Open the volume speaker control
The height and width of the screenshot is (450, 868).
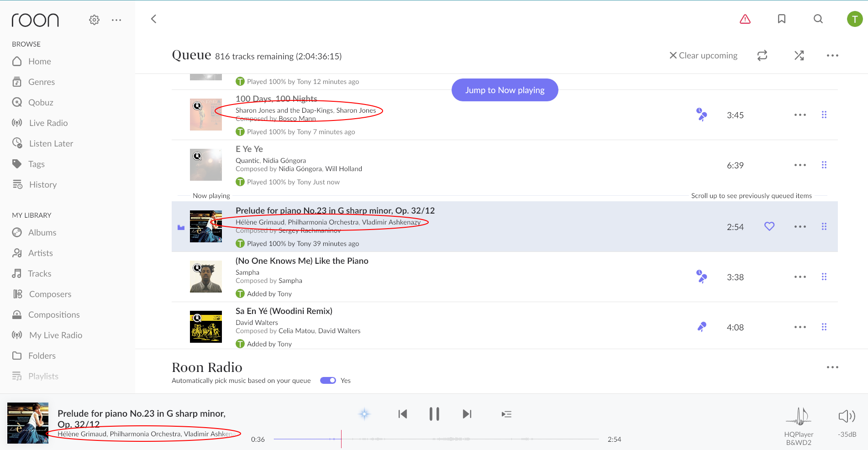[847, 416]
